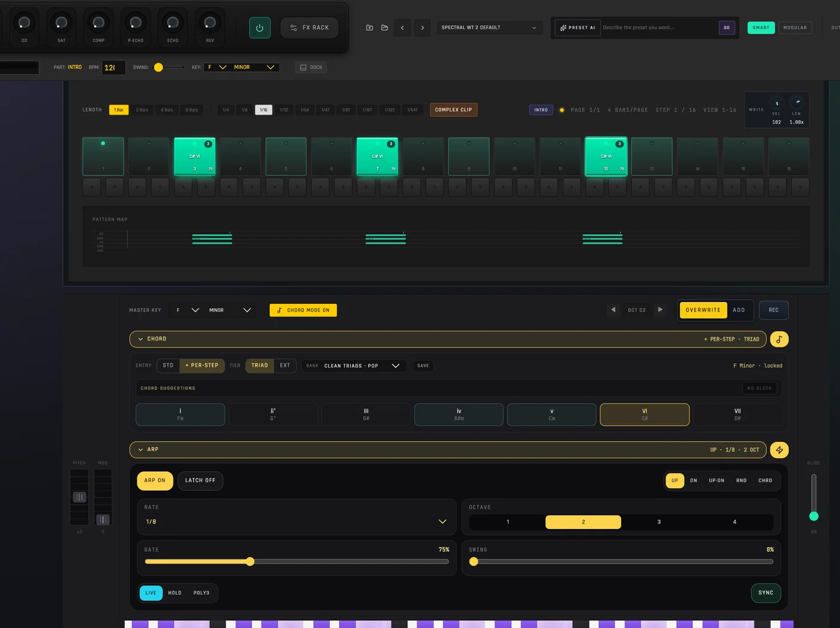840x628 pixels.
Task: Switch to MODULAR mode
Action: click(795, 28)
